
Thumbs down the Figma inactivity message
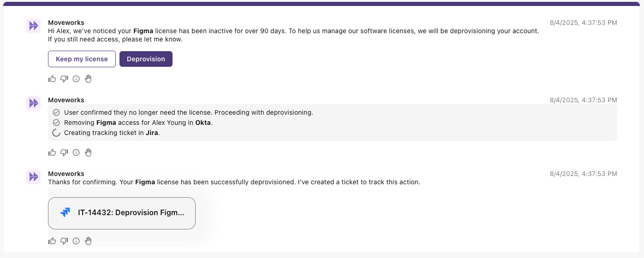(x=64, y=79)
